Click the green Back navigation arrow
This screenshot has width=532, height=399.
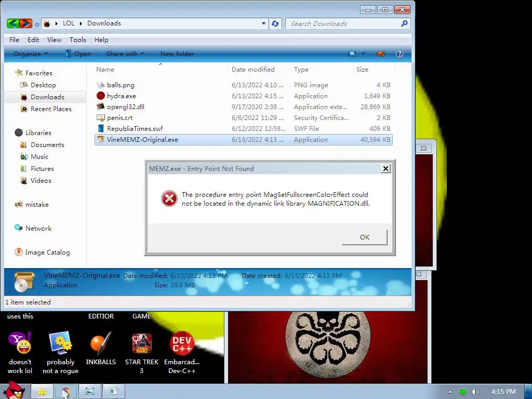point(13,23)
